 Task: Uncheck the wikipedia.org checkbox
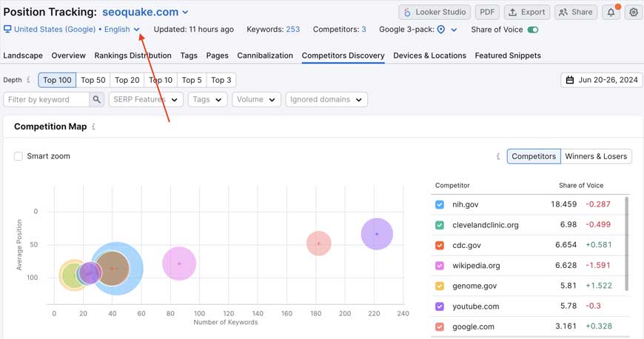coord(440,266)
